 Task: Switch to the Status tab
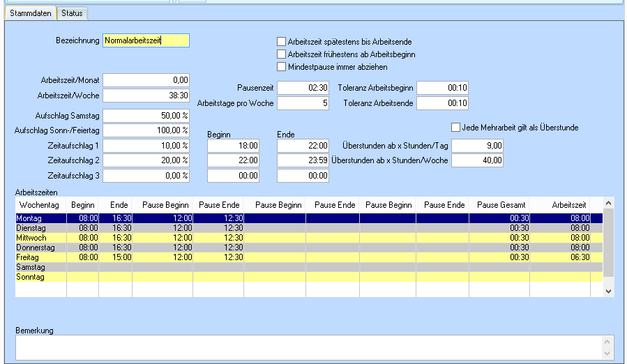[71, 13]
